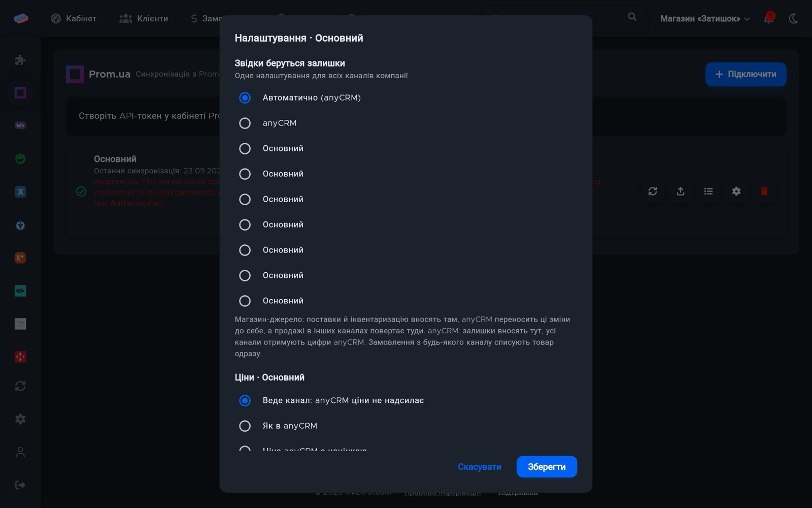Select the 'Як в anyCRM' price radio
This screenshot has width=812, height=508.
coord(245,426)
